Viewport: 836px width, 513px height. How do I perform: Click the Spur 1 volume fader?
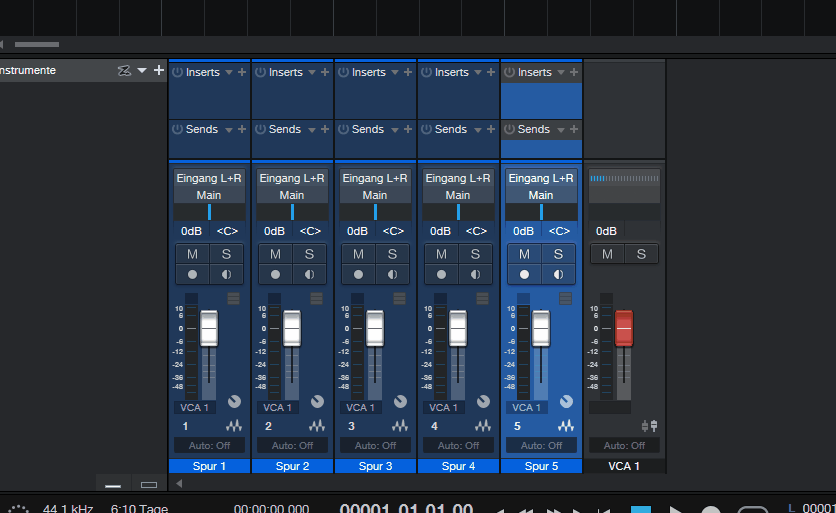pos(209,328)
